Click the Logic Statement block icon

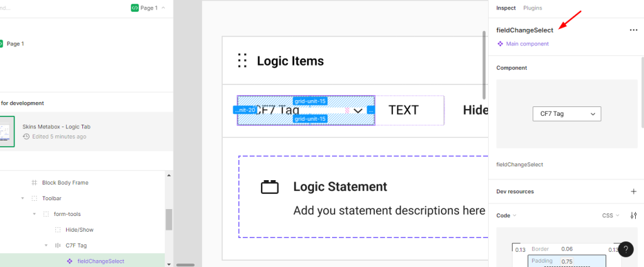click(x=270, y=187)
